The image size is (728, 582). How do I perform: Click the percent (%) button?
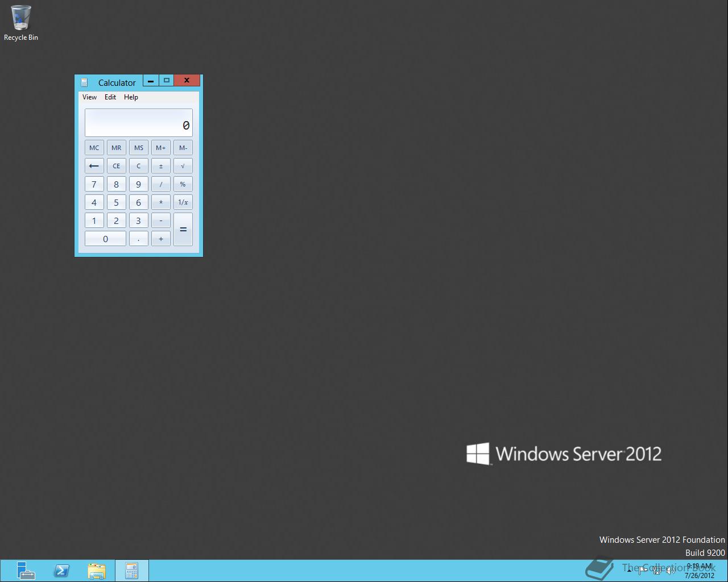pos(183,184)
